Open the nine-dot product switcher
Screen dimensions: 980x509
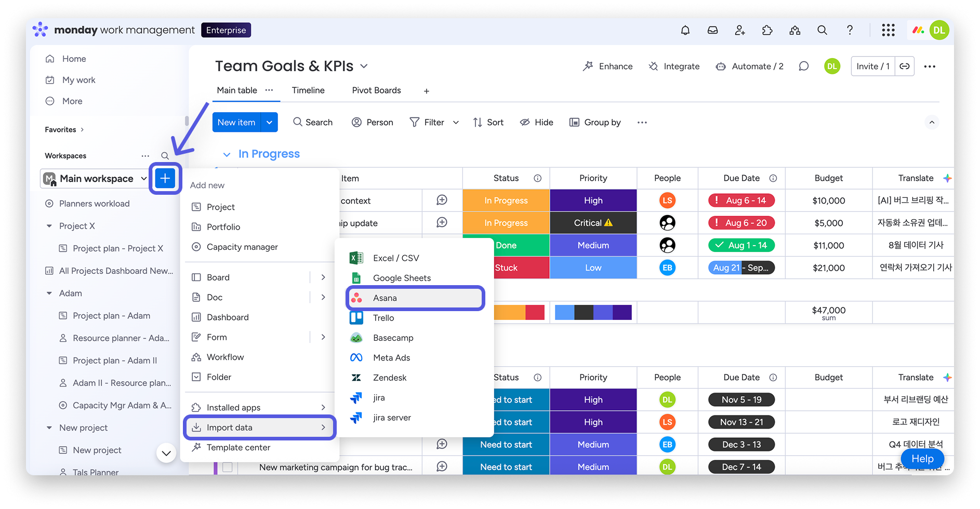pos(889,30)
